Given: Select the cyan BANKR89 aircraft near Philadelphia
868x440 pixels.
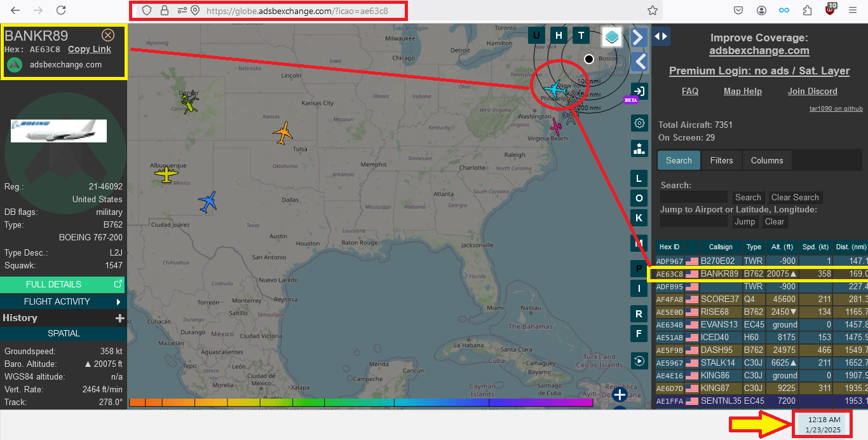Looking at the screenshot, I should 557,90.
